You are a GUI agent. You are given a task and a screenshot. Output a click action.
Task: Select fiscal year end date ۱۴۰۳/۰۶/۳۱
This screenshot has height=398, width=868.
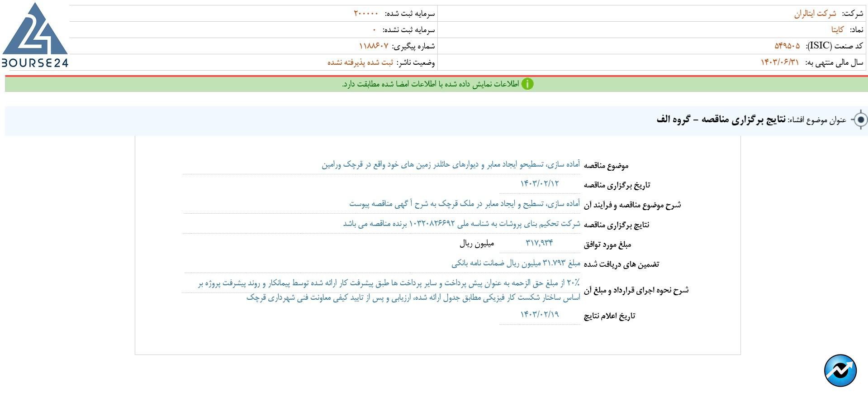[780, 62]
